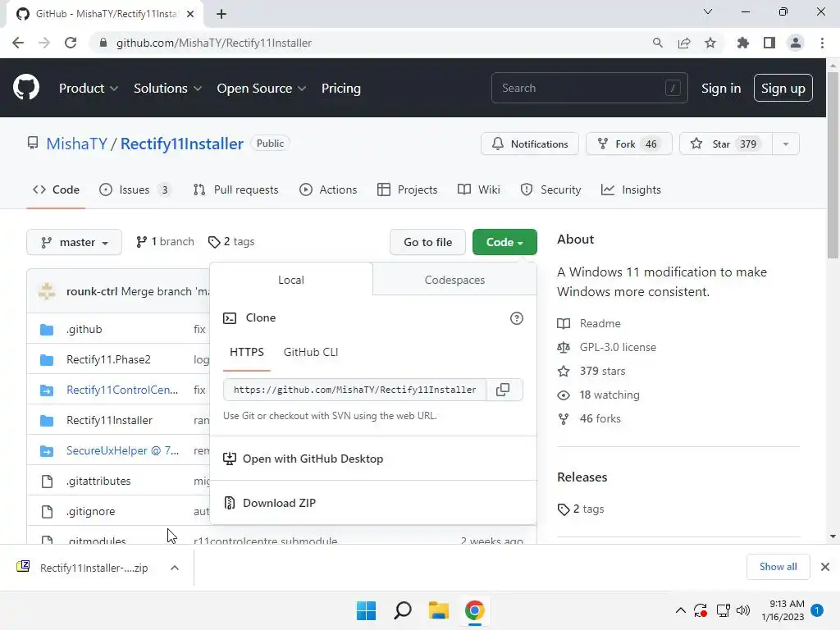
Task: Open the Pricing link
Action: (341, 89)
